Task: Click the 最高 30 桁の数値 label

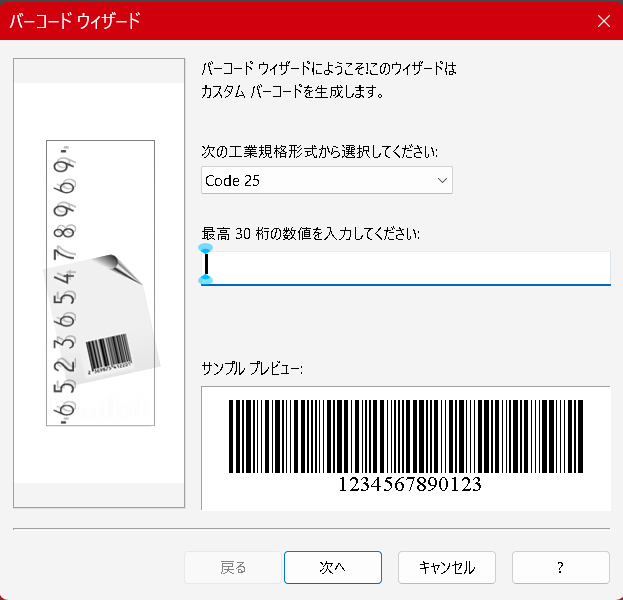Action: click(310, 233)
